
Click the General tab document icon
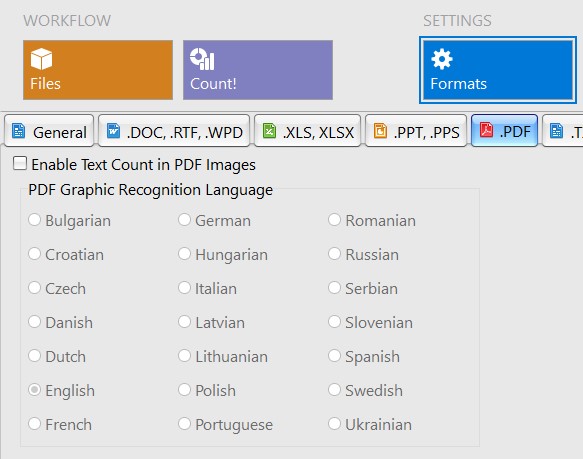19,131
